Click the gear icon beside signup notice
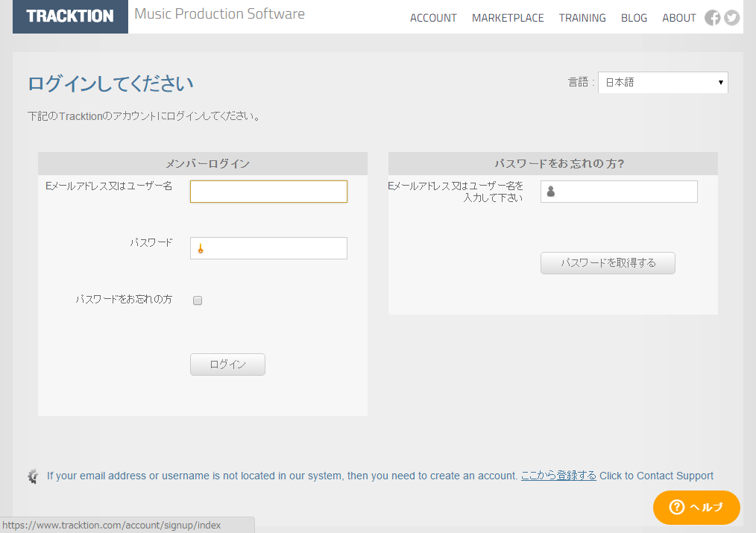The width and height of the screenshot is (756, 533). coord(33,476)
